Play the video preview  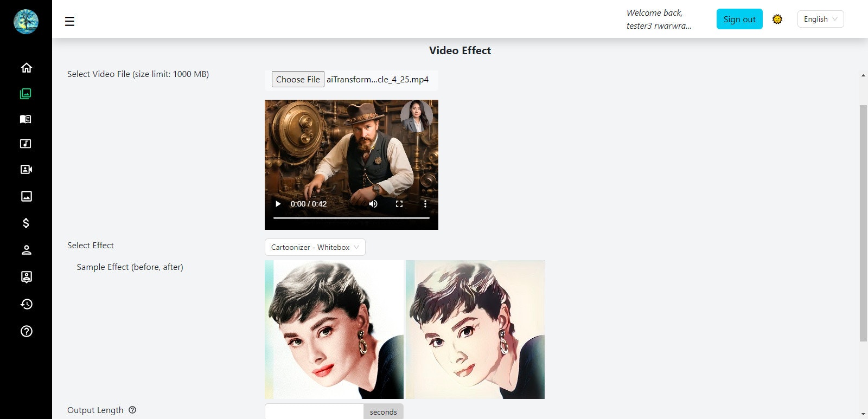278,204
